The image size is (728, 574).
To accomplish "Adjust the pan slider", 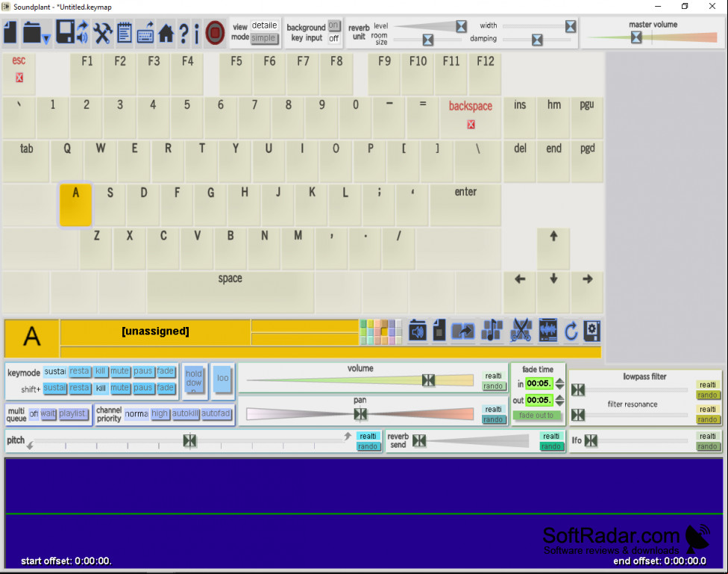I will click(x=360, y=414).
